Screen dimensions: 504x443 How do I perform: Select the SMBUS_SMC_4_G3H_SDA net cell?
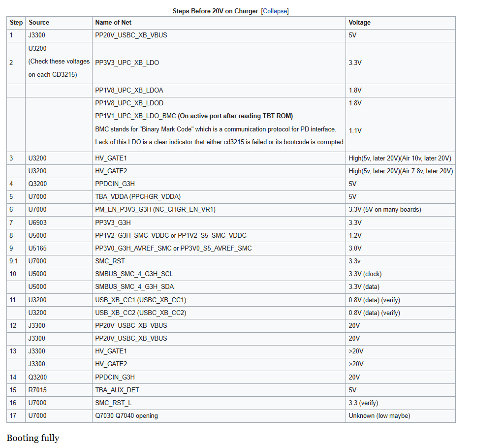134,287
